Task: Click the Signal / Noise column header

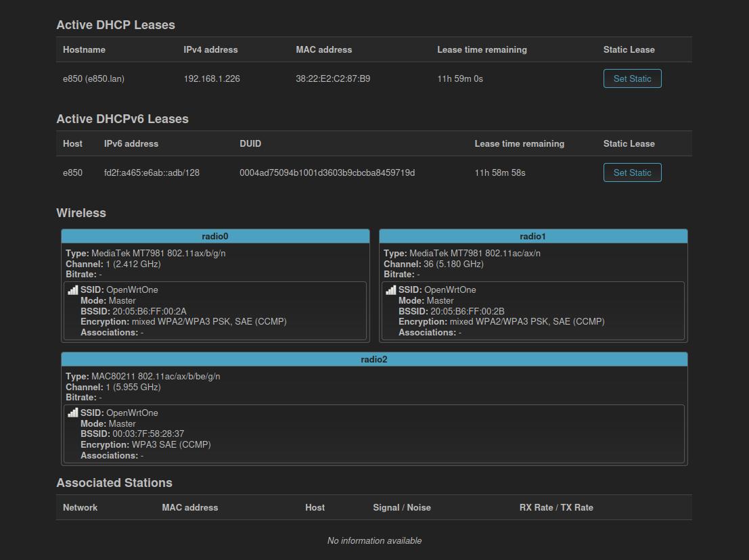Action: pyautogui.click(x=401, y=507)
